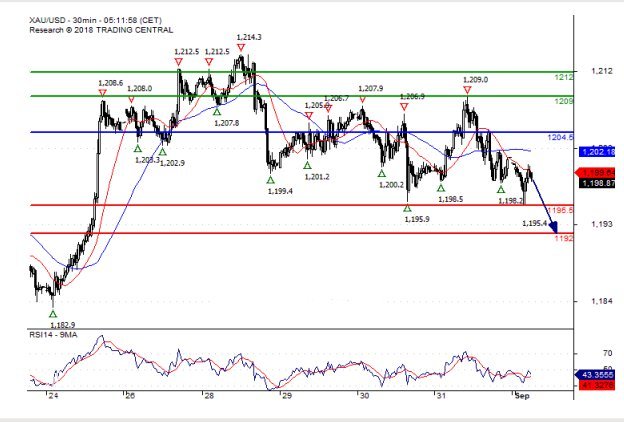Select the green 1209 resistance level label
624x422 pixels.
click(564, 101)
